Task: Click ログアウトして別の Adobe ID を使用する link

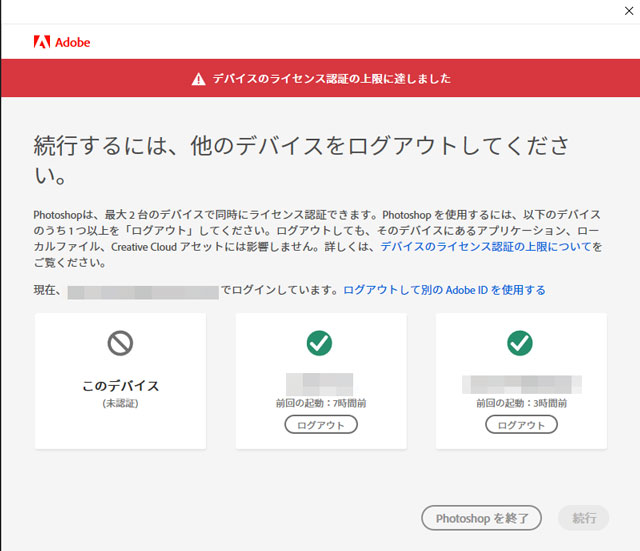Action: (444, 290)
